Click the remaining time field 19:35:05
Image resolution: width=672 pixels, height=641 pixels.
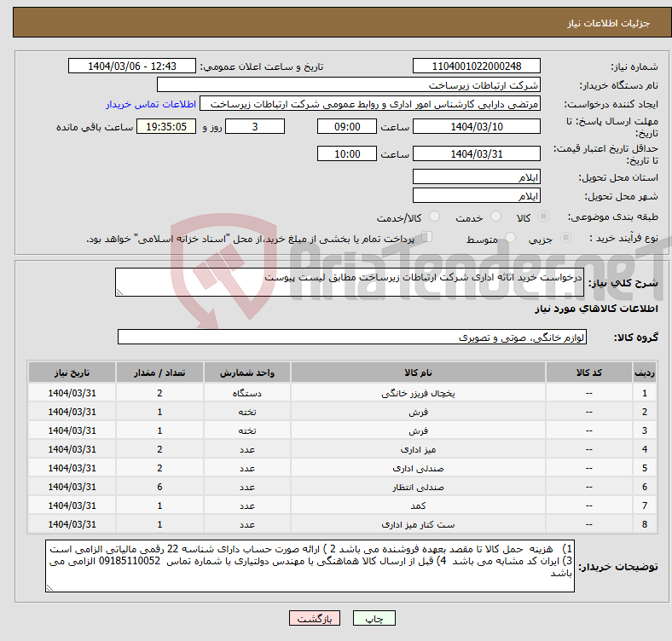pyautogui.click(x=166, y=126)
